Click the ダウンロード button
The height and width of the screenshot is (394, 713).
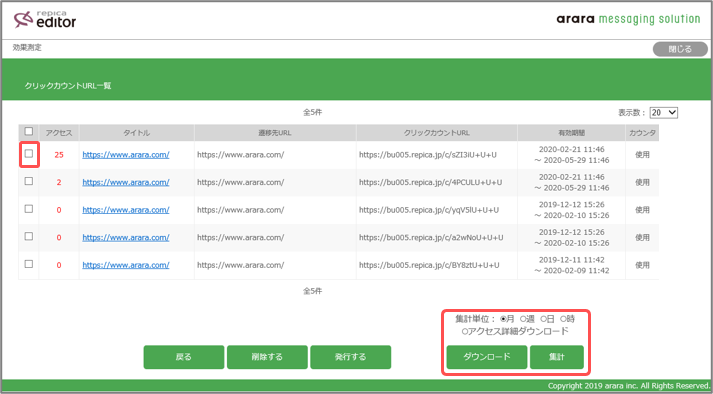click(x=487, y=357)
